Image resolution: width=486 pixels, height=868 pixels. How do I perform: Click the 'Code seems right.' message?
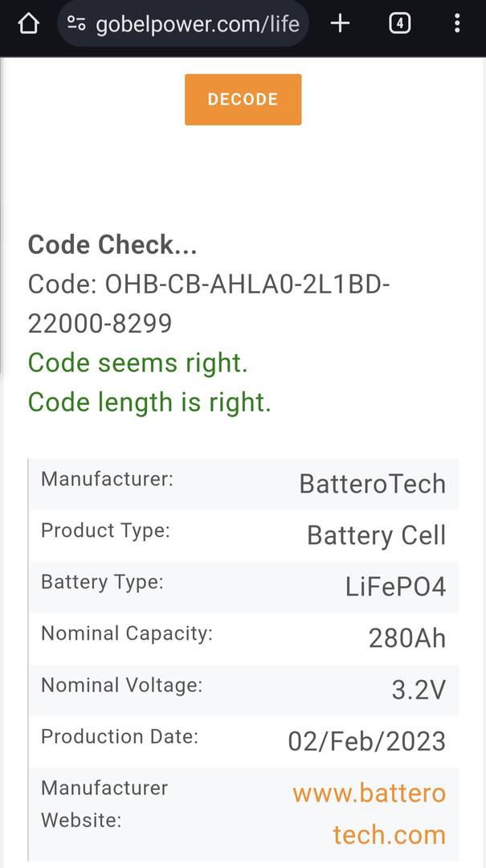[x=138, y=363]
